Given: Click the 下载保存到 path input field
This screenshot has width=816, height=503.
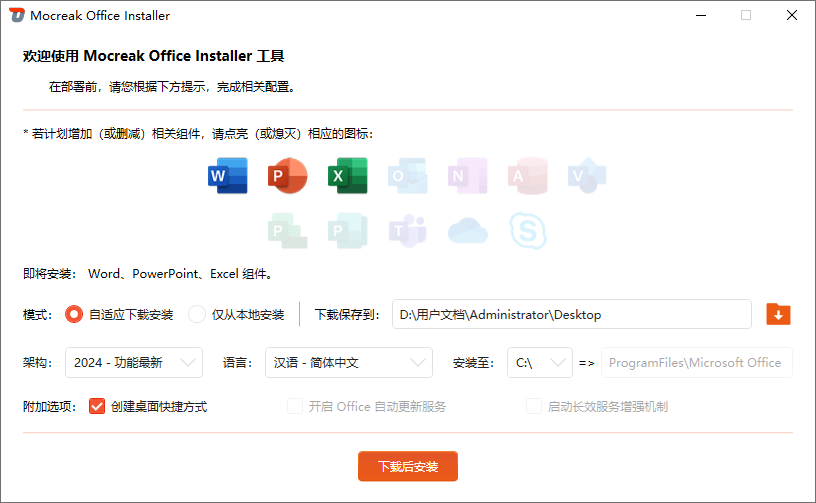Looking at the screenshot, I should (x=572, y=314).
